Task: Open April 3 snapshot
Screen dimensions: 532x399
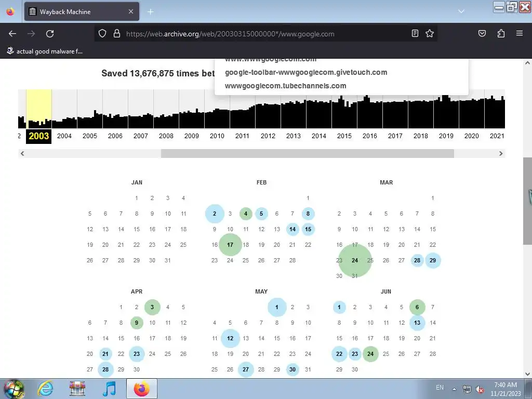Action: (x=152, y=307)
